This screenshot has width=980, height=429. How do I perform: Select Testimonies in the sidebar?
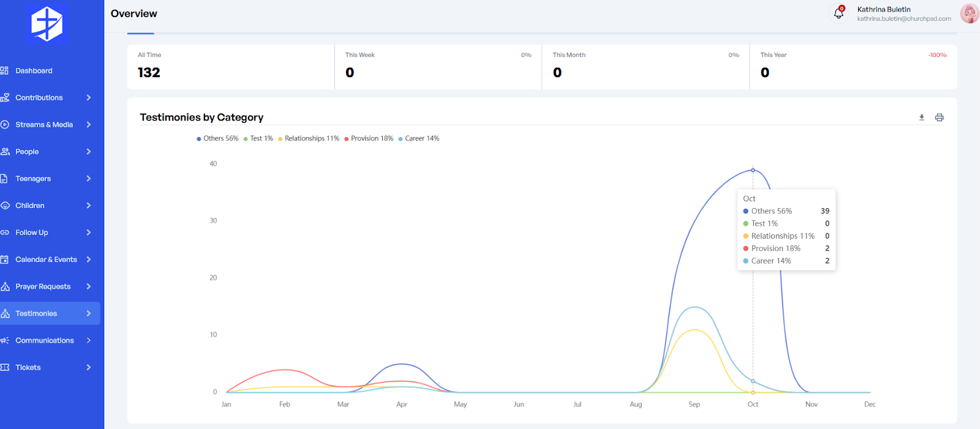(x=36, y=313)
